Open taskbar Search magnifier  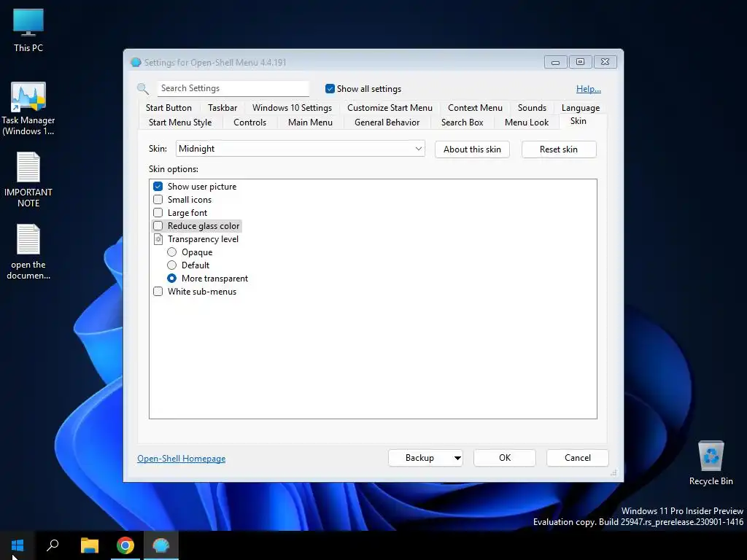click(x=53, y=545)
